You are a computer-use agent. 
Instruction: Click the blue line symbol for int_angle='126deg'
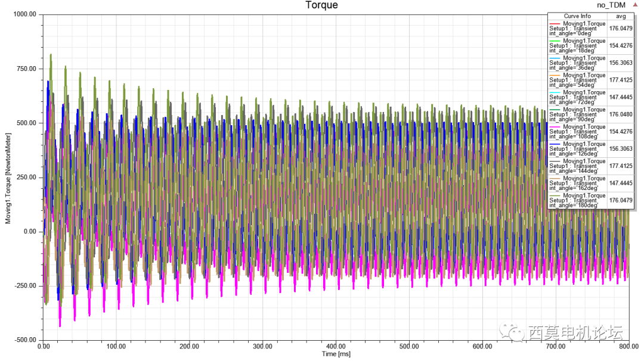(555, 145)
